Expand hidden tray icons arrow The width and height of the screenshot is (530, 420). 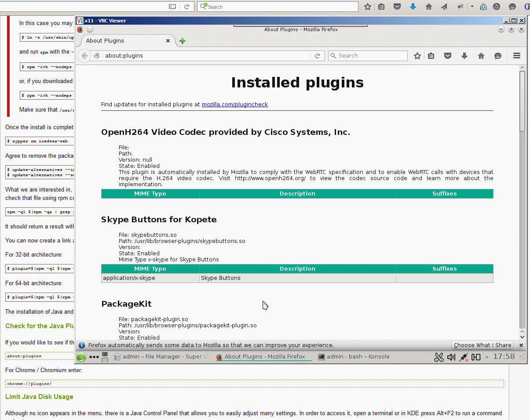click(487, 357)
